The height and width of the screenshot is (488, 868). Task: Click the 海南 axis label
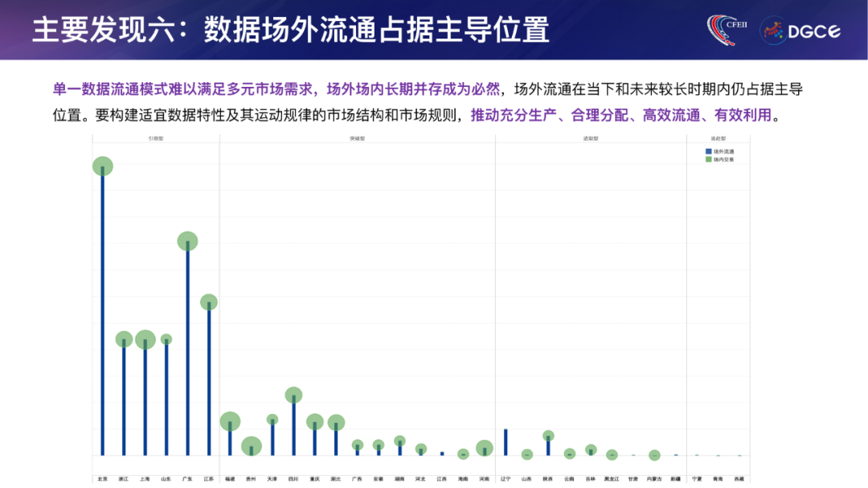pos(464,479)
